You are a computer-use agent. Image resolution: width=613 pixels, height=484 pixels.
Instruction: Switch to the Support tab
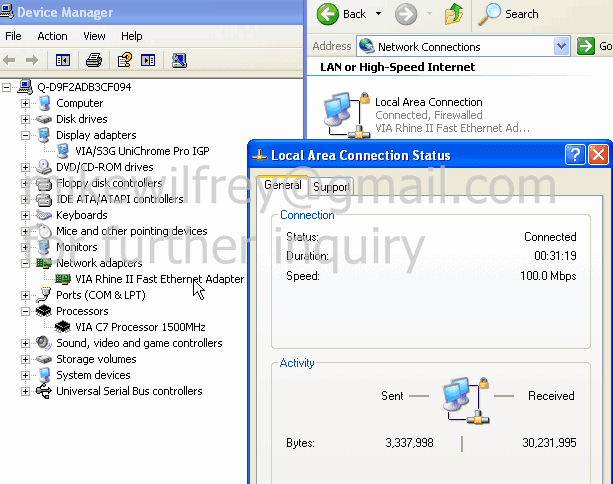(332, 186)
